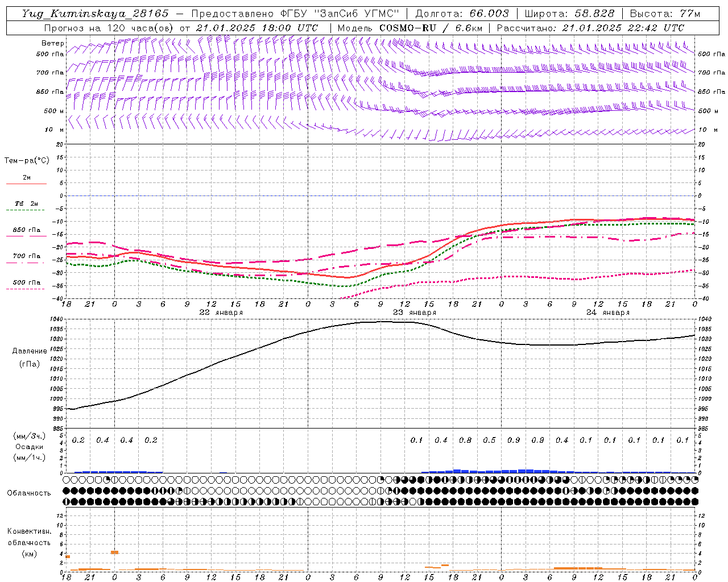Click the 23 января date label
The width and height of the screenshot is (728, 582).
tap(415, 313)
